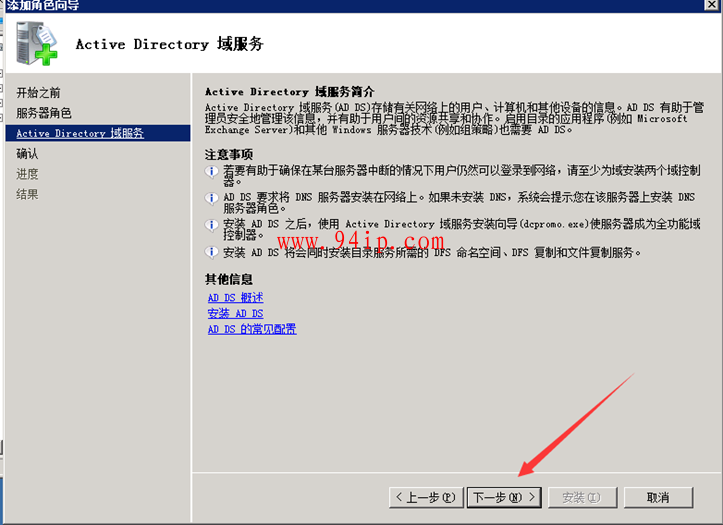Click the Active Directory 域服务简介 heading
Image resolution: width=723 pixels, height=525 pixels.
(290, 92)
